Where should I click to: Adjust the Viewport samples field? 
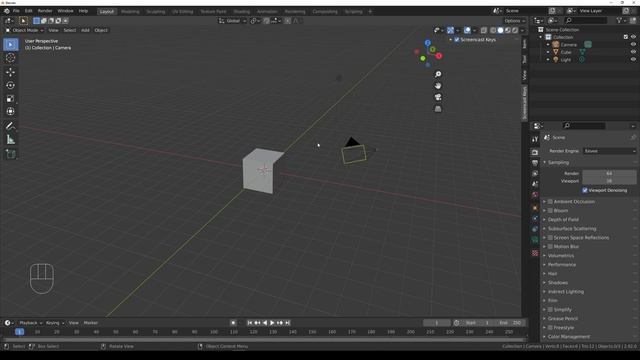609,181
